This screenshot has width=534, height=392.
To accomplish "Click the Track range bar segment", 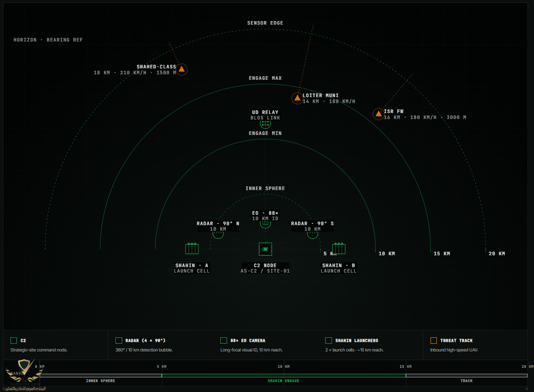I will pos(467,376).
